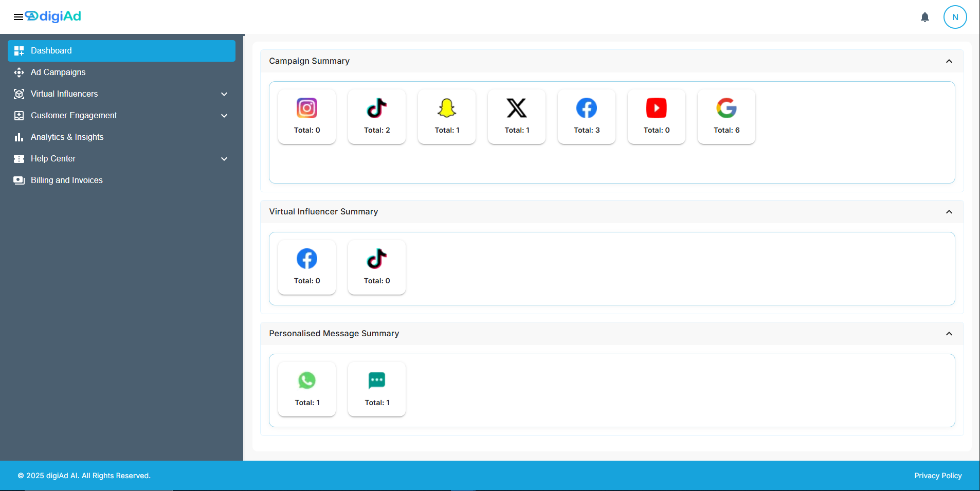Open the Help Center menu item
This screenshot has width=980, height=491.
click(x=121, y=159)
